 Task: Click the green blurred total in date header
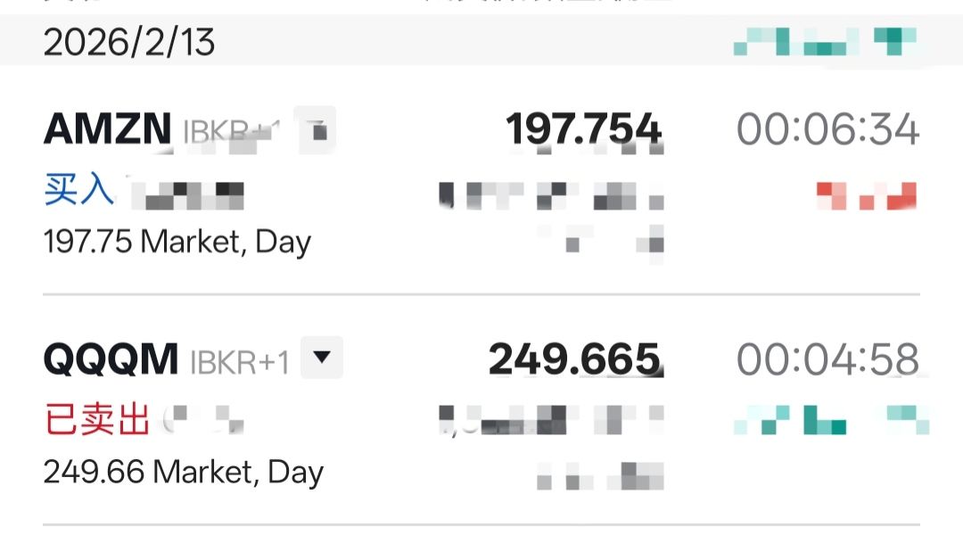[825, 41]
